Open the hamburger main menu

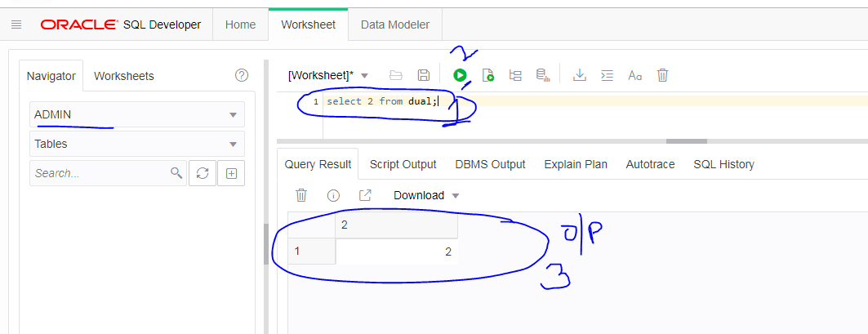[x=16, y=24]
